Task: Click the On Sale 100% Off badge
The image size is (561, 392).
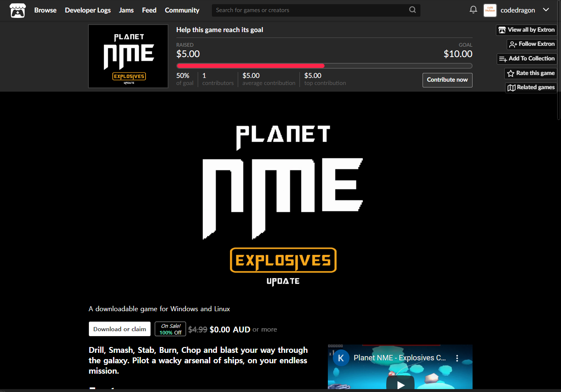Action: point(170,329)
